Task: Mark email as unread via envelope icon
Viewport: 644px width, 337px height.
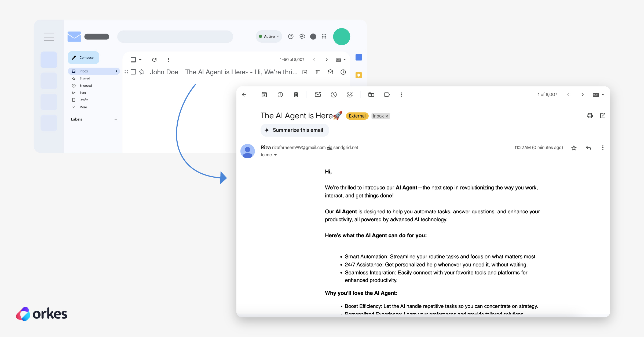Action: [x=318, y=94]
